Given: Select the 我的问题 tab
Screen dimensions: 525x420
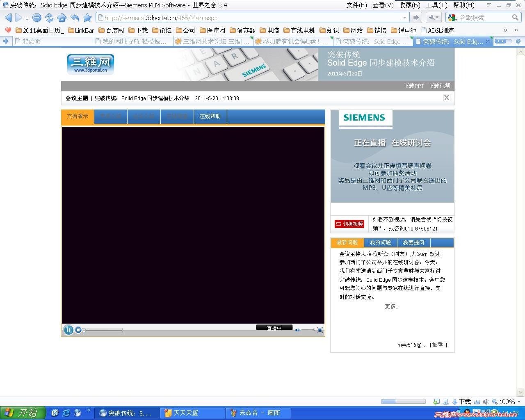Looking at the screenshot, I should coord(381,243).
